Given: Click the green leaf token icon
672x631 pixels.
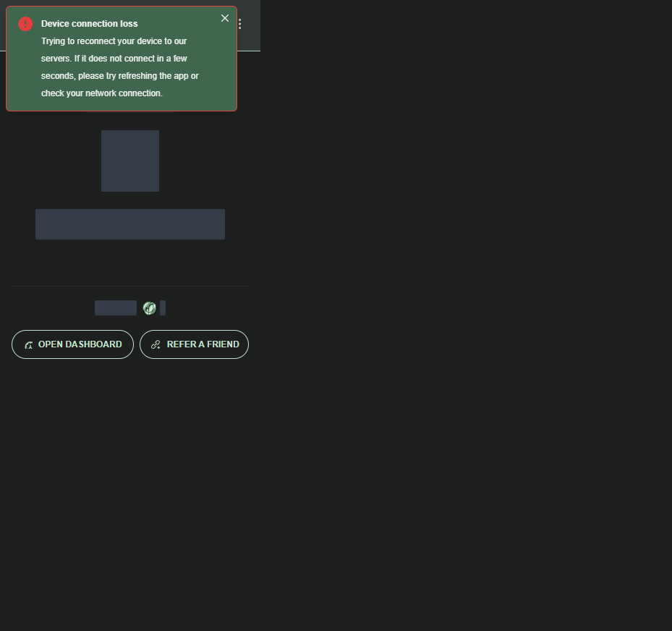Looking at the screenshot, I should pyautogui.click(x=150, y=308).
